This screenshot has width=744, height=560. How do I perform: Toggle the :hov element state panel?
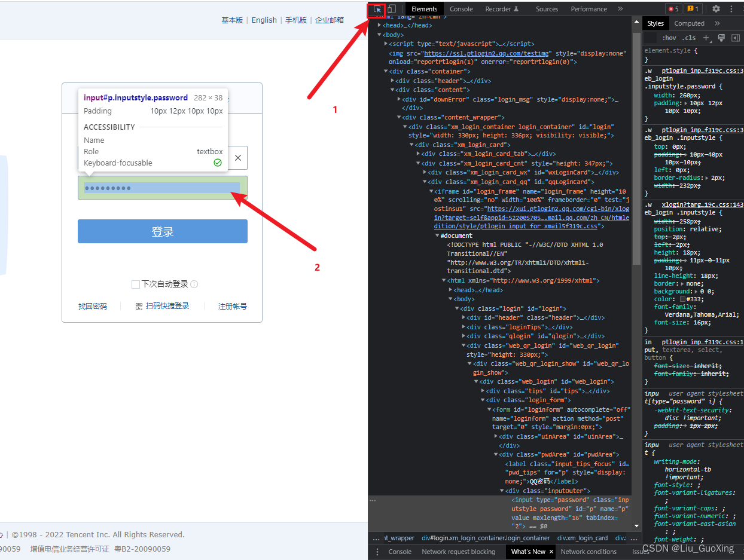669,38
